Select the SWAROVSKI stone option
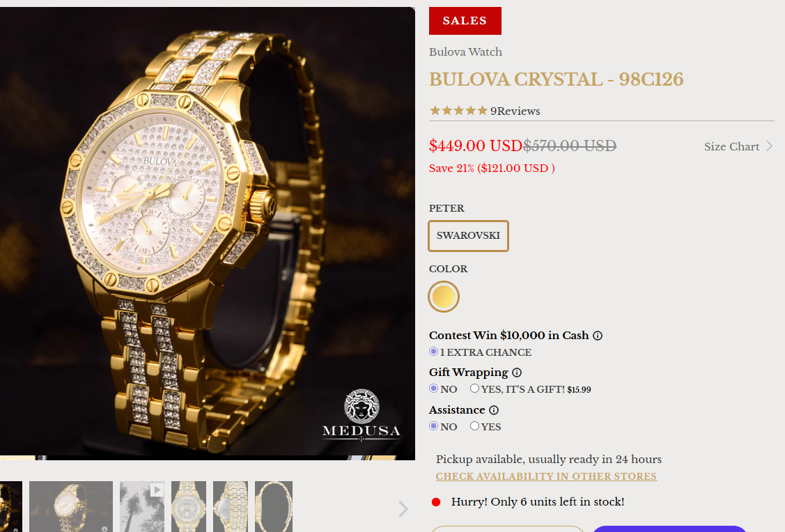This screenshot has width=785, height=532. tap(468, 236)
